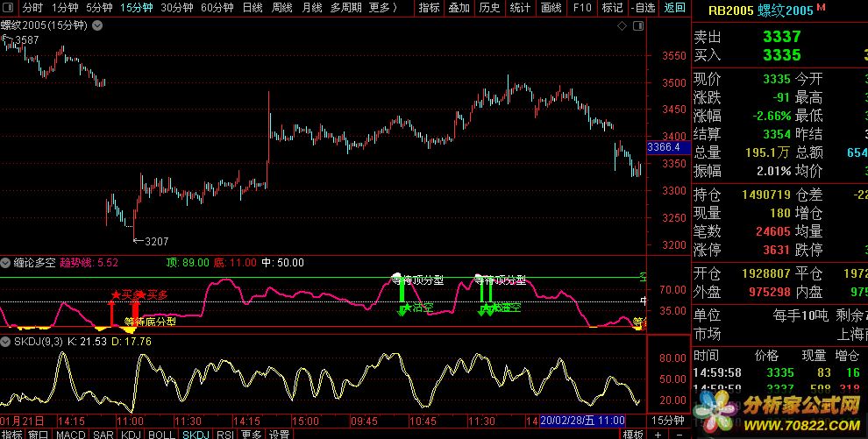Viewport: 868px width, 439px height.
Task: Switch the indicator to KDJ
Action: [132, 434]
